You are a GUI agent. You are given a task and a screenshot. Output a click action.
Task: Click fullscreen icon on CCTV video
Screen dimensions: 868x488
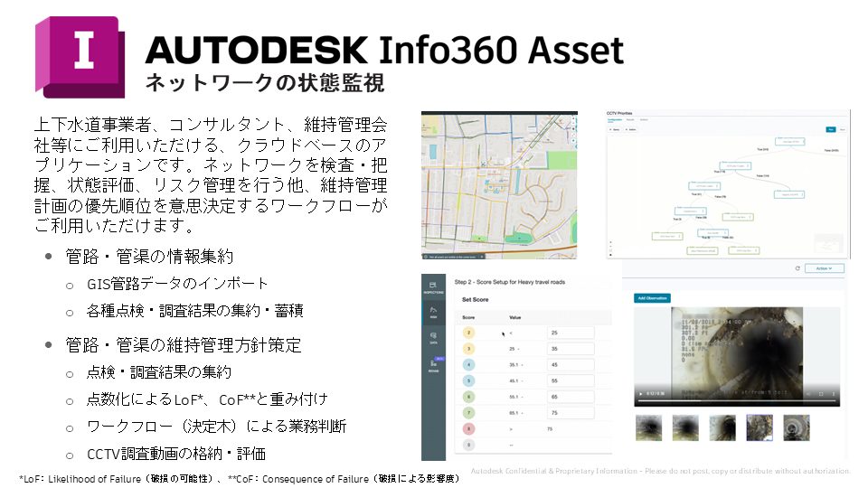(x=821, y=395)
